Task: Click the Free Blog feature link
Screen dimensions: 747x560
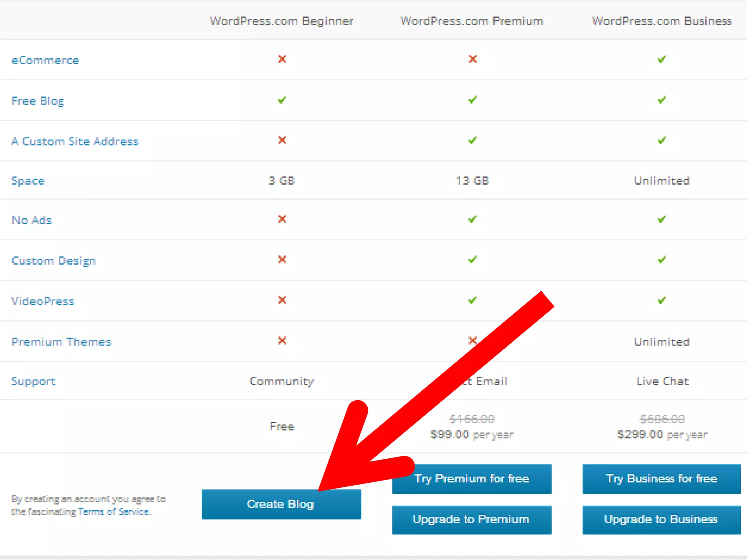Action: coord(38,101)
